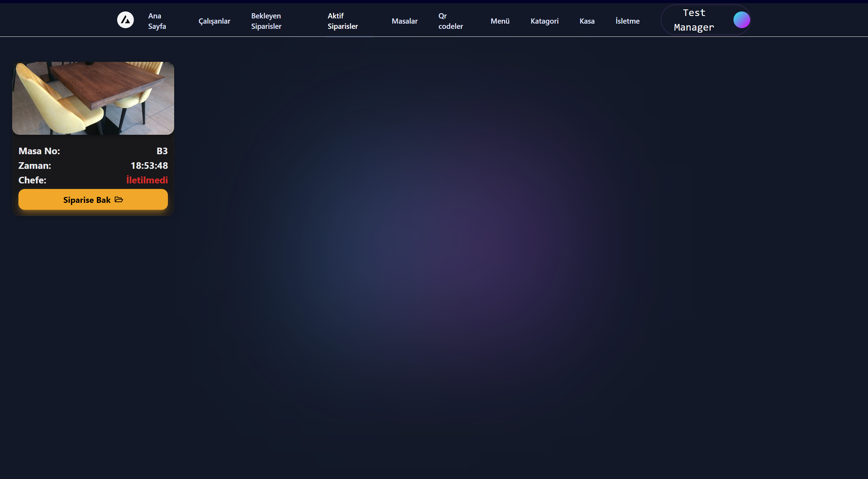Click the folder-open icon on Siparise Bak

coord(119,199)
